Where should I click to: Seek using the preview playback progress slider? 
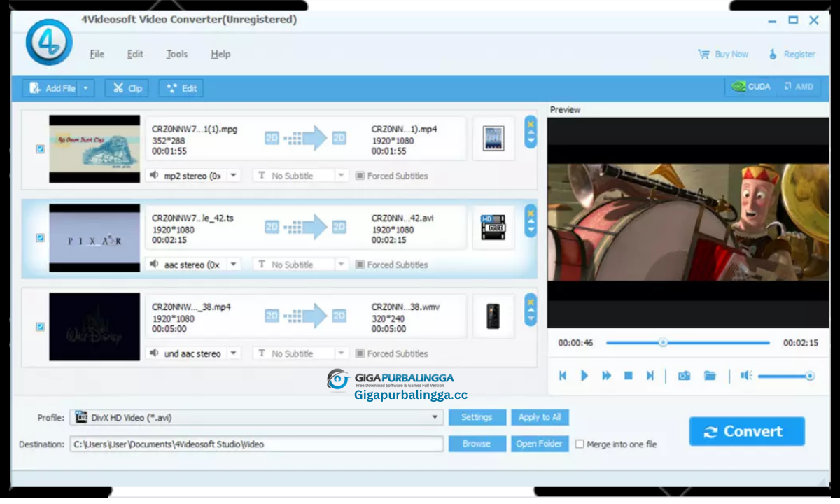[688, 343]
